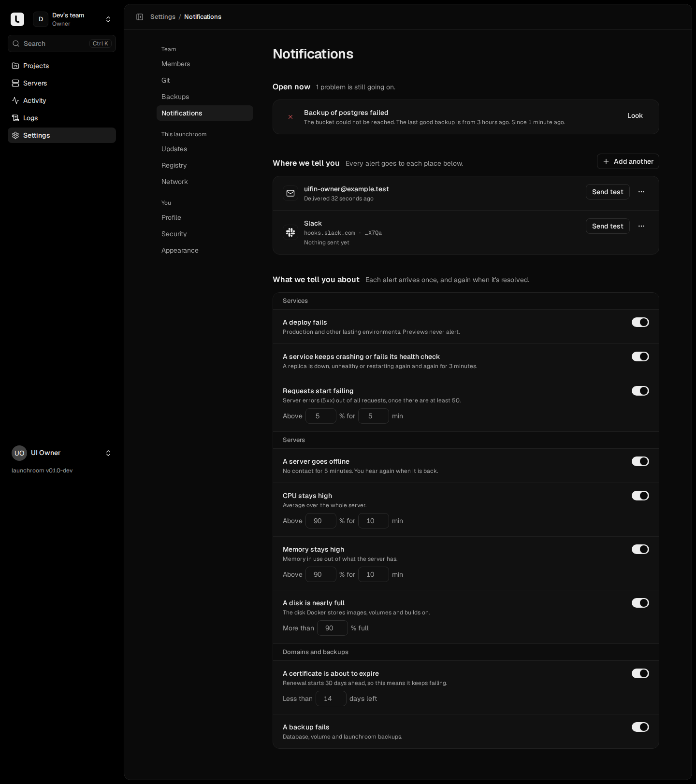Click the Add another button
The width and height of the screenshot is (696, 784).
[628, 161]
